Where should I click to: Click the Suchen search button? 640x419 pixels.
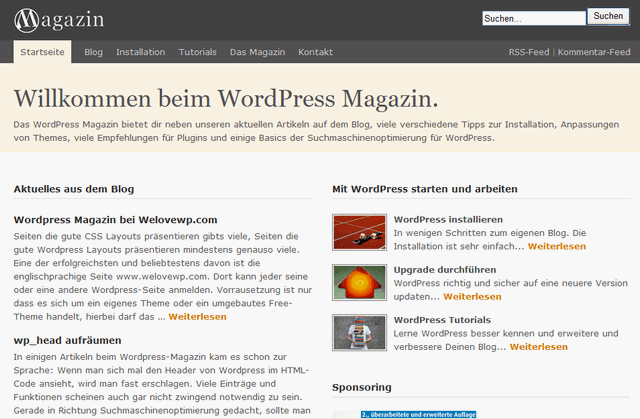(x=608, y=17)
